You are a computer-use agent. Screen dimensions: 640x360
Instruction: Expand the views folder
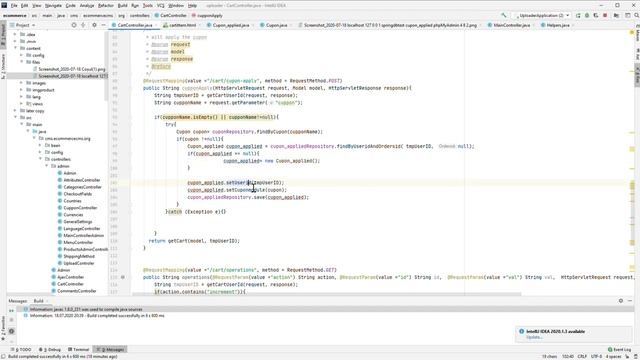pyautogui.click(x=21, y=104)
